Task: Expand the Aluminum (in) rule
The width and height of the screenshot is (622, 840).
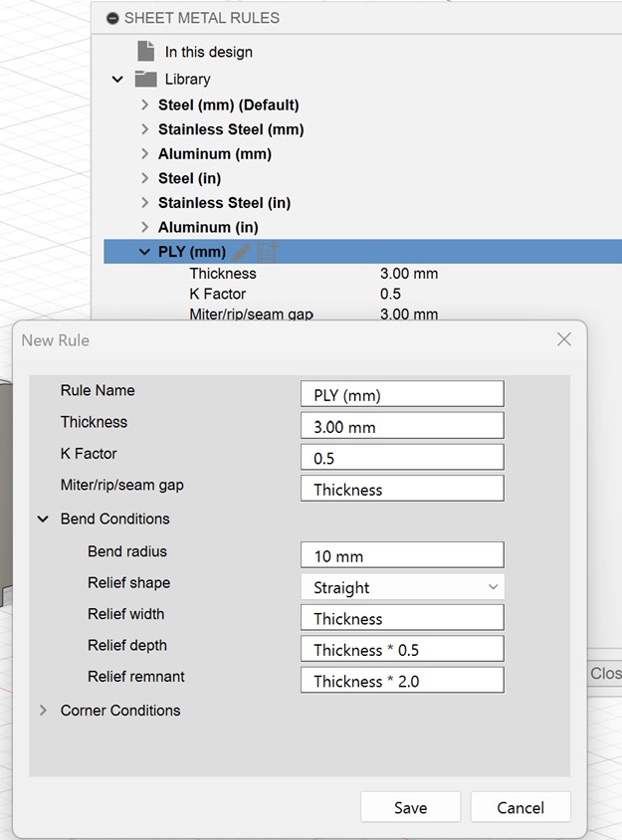Action: point(145,227)
